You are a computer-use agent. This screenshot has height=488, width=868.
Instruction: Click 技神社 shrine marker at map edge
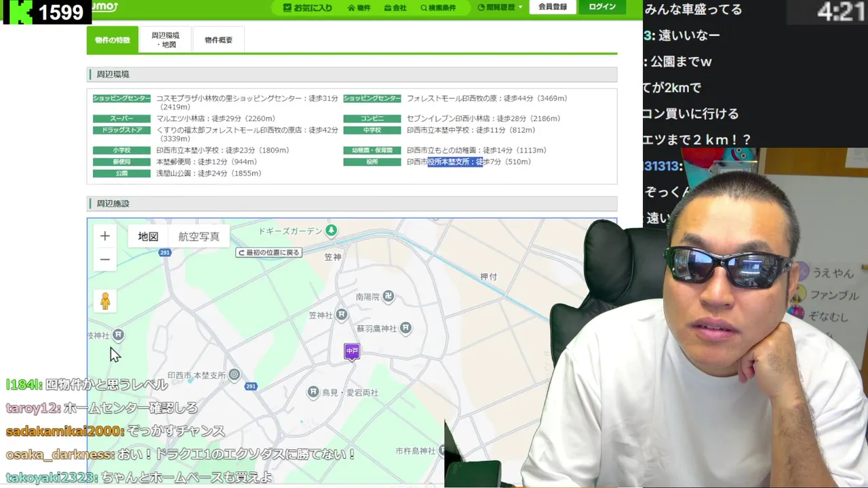118,335
